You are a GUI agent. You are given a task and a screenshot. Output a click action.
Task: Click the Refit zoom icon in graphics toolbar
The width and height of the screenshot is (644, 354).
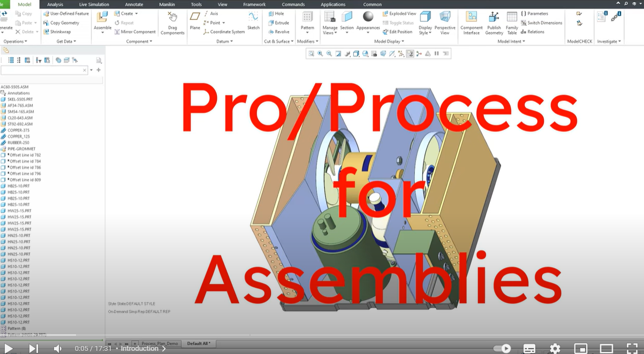pyautogui.click(x=311, y=53)
